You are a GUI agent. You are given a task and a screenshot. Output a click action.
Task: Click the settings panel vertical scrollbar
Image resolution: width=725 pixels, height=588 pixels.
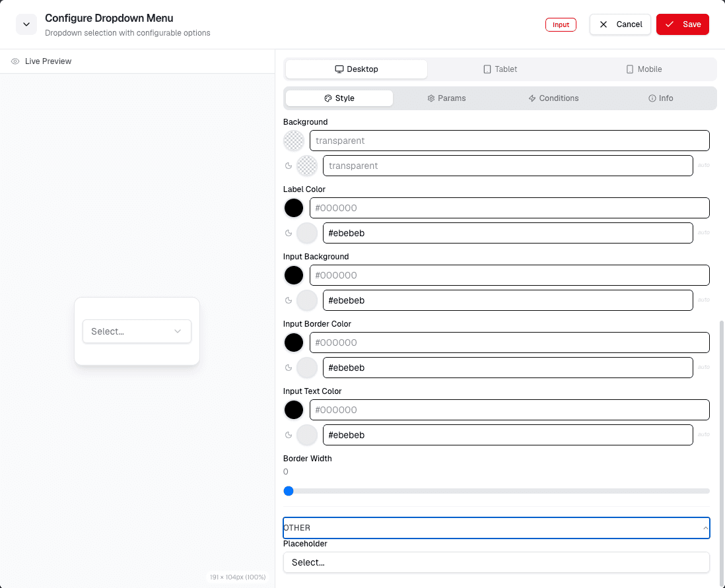(721, 453)
